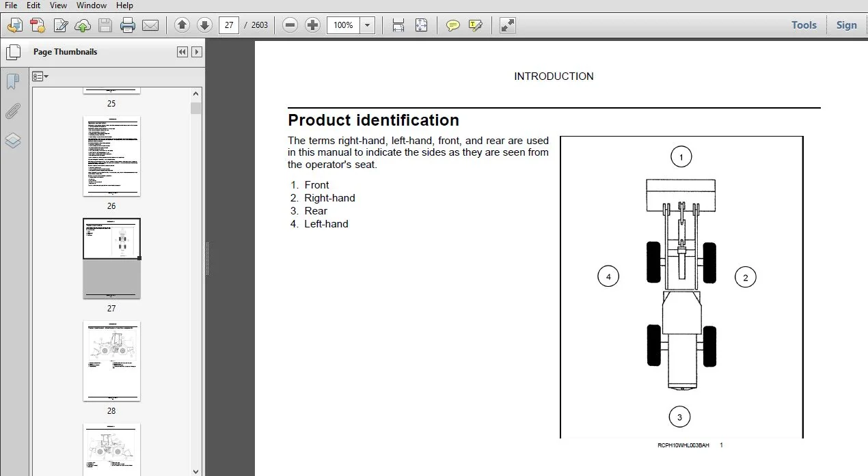The image size is (868, 476).
Task: Open the zoom level dropdown arrow
Action: [x=368, y=25]
